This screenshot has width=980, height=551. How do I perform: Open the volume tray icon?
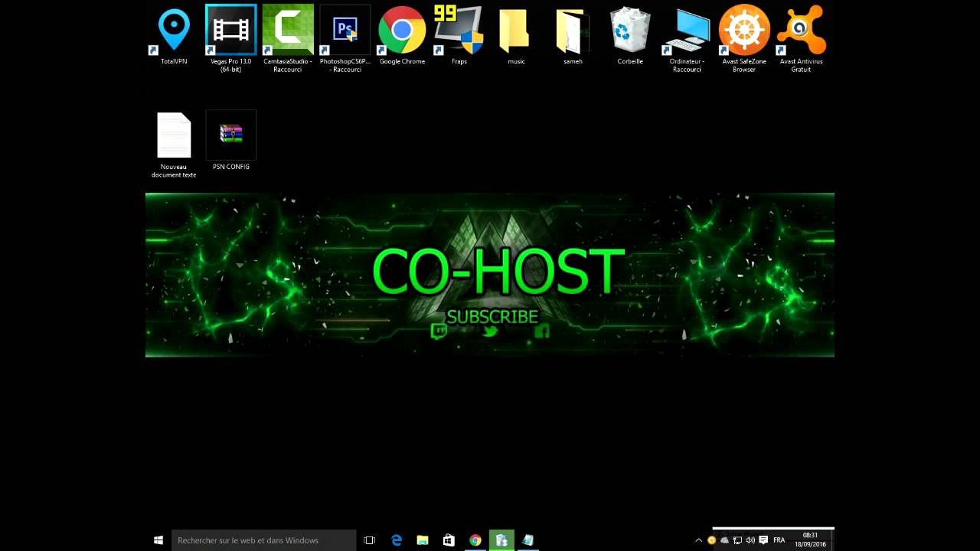point(750,540)
